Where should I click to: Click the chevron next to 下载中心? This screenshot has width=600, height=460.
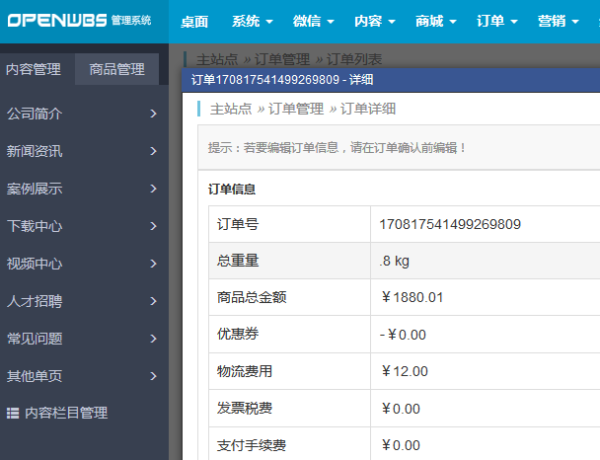tap(153, 226)
